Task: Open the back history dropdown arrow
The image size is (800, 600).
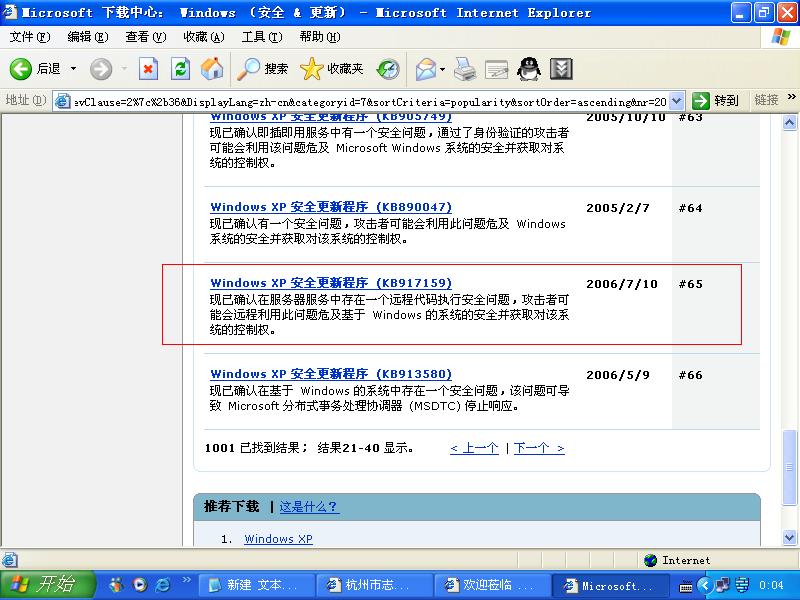Action: [73, 69]
